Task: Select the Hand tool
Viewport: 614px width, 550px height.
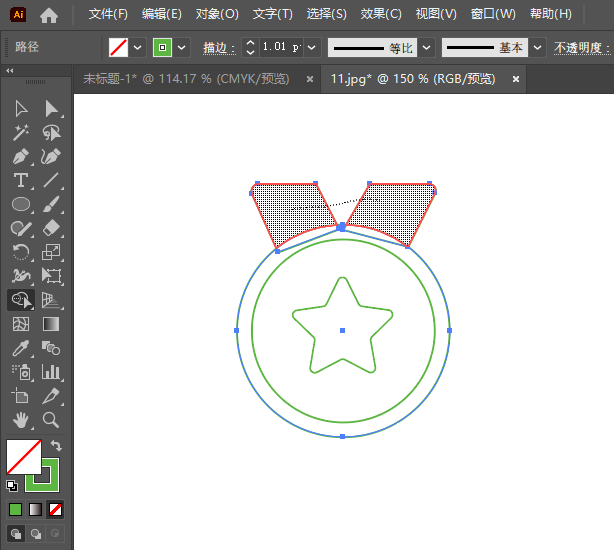Action: pyautogui.click(x=21, y=420)
